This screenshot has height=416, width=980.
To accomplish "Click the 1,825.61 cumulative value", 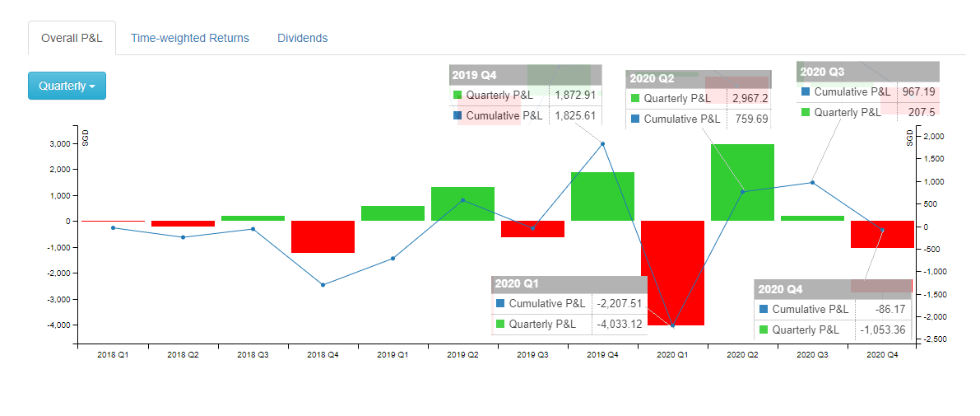I will coord(576,115).
